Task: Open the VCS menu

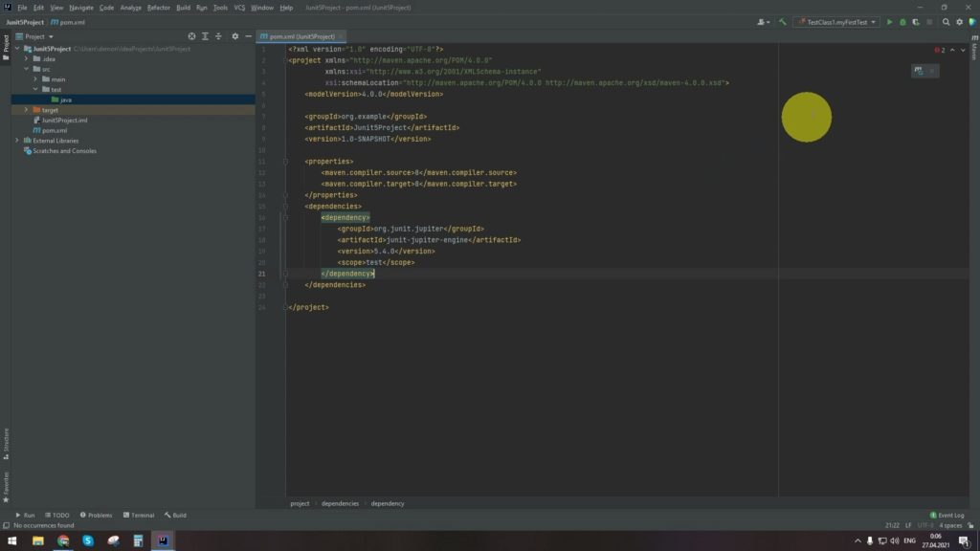Action: (239, 8)
